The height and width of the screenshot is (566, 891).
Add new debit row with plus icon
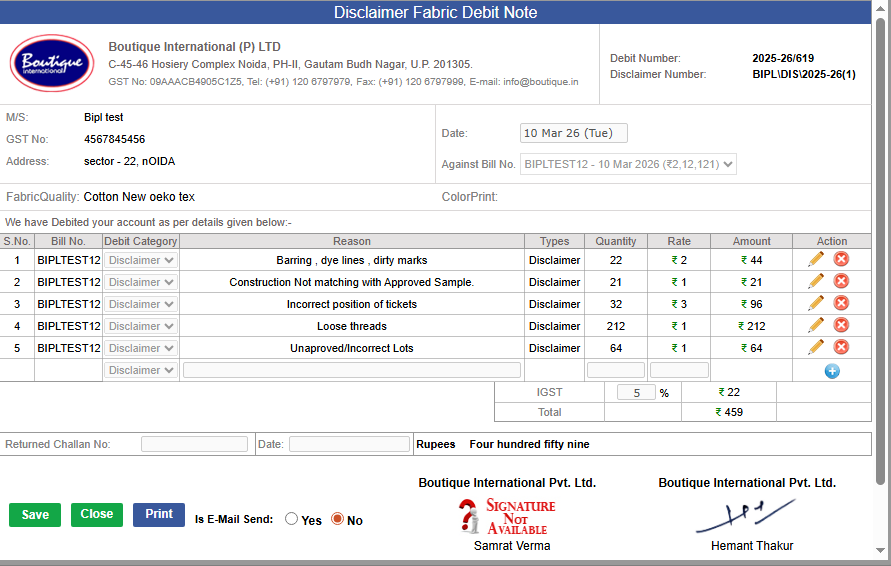832,371
